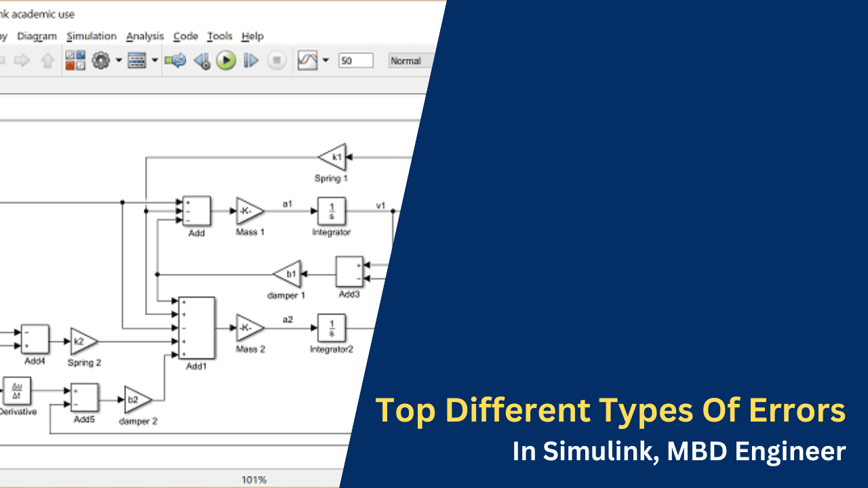The width and height of the screenshot is (868, 488).
Task: Open the Analysis menu
Action: coord(145,36)
